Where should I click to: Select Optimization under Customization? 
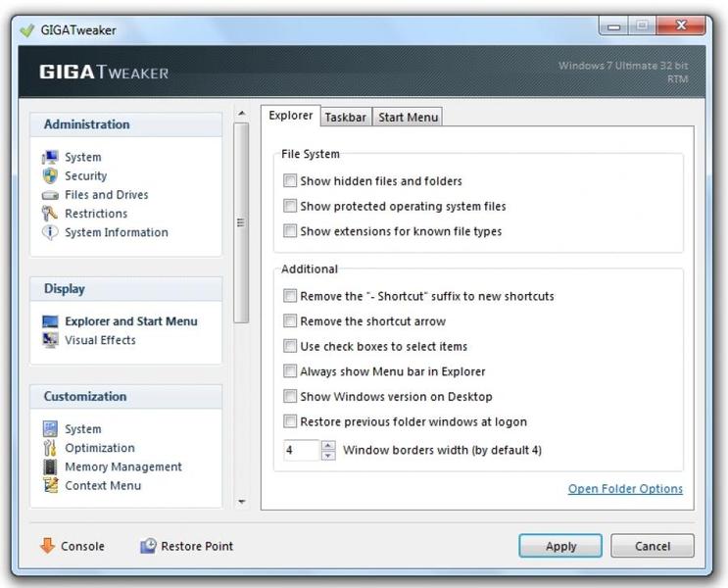pyautogui.click(x=100, y=448)
